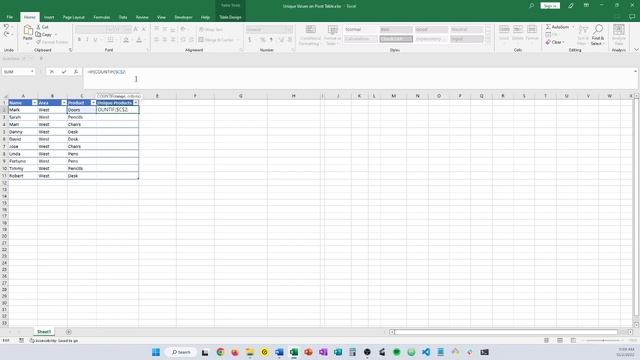Confirm the formula with the checkmark icon
This screenshot has width=640, height=360.
pyautogui.click(x=64, y=72)
